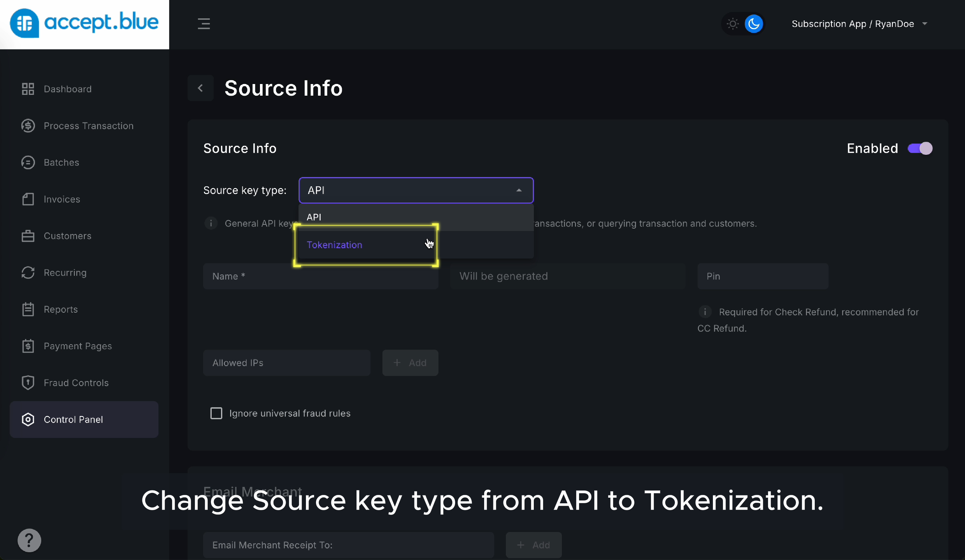
Task: Go back using the arrow near Source Info
Action: (x=201, y=88)
